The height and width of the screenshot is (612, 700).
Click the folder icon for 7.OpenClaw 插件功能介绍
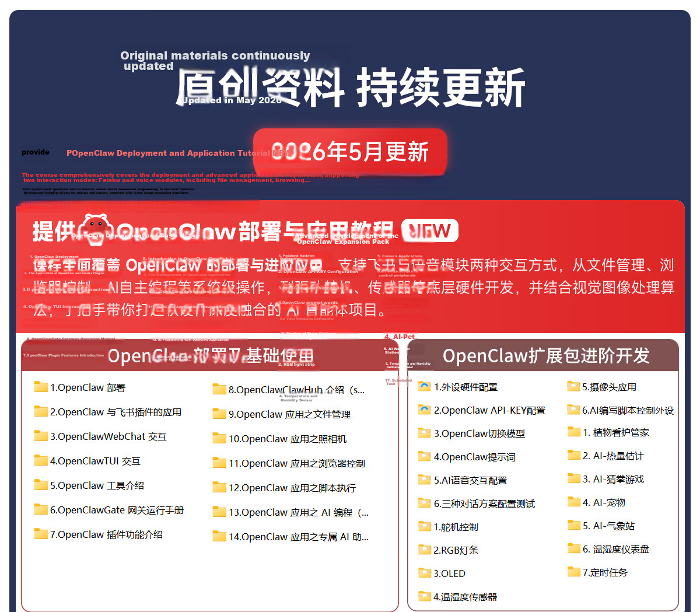pos(41,534)
